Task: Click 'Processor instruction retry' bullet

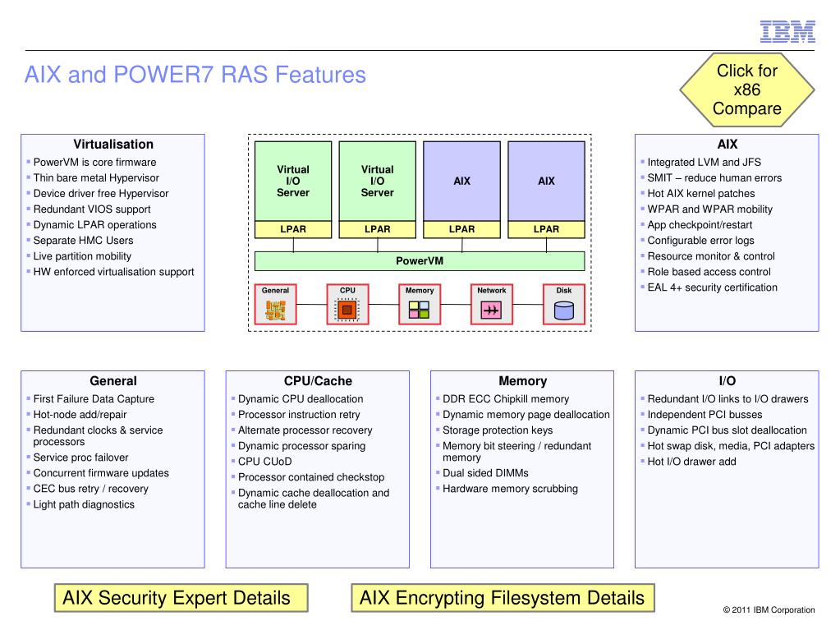Action: point(299,415)
